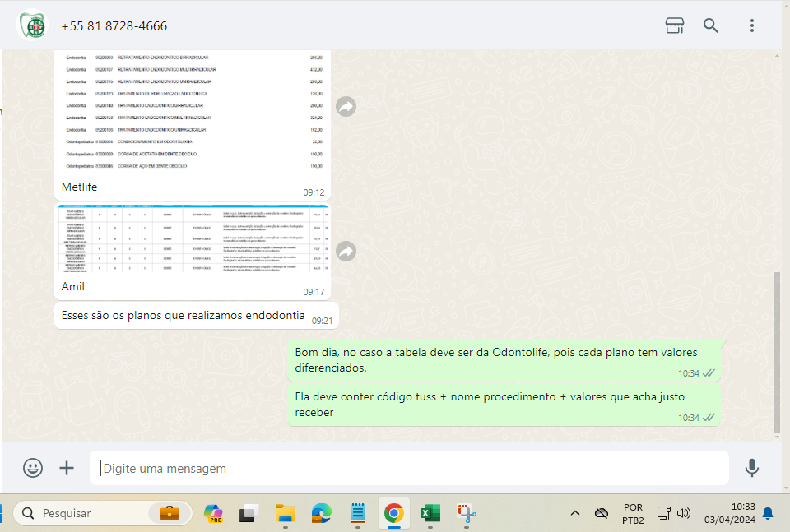This screenshot has height=532, width=790.
Task: Record a voice message with microphone
Action: click(751, 468)
